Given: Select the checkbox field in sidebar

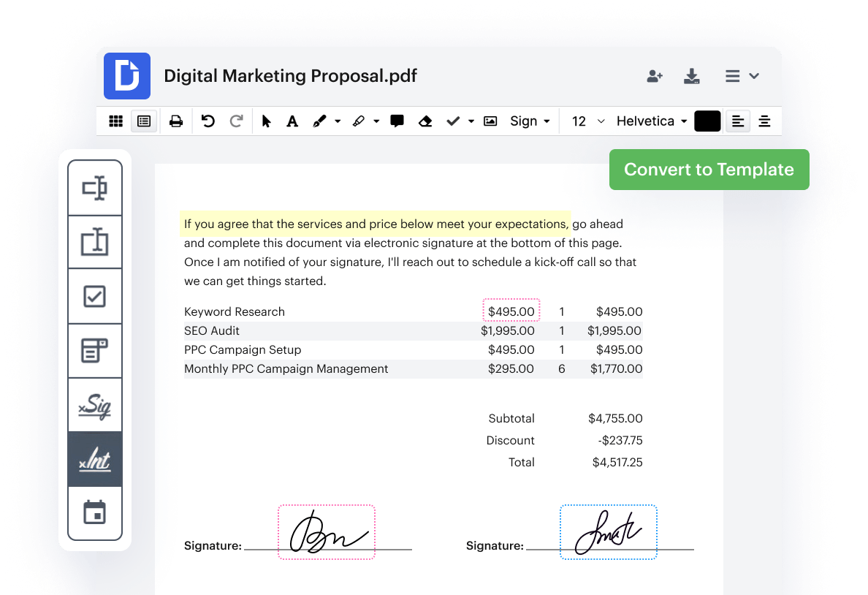Looking at the screenshot, I should tap(95, 296).
